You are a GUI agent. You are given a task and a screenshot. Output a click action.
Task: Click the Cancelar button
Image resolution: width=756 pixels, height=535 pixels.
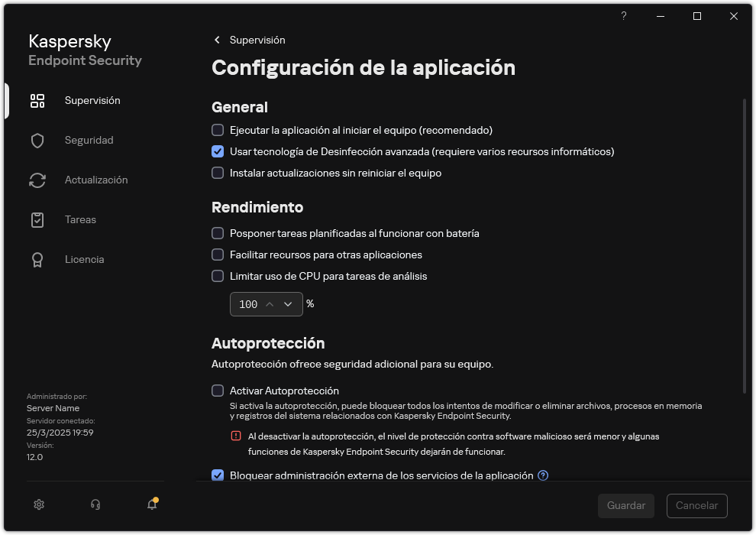[696, 505]
